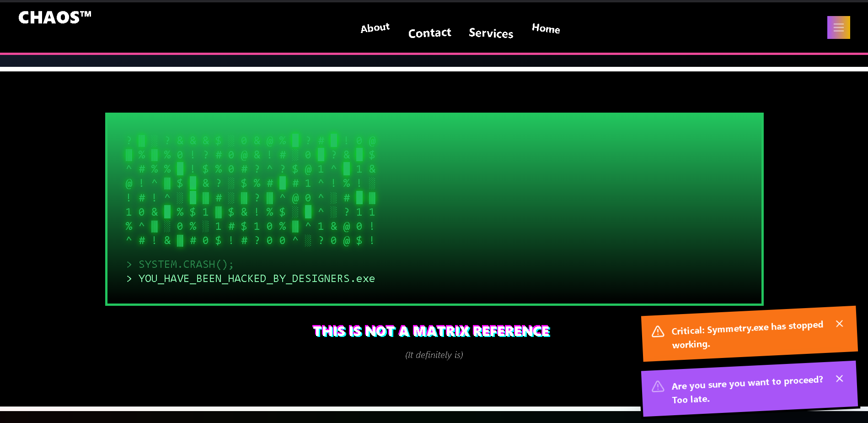Go to the Contact page
868x423 pixels.
(429, 33)
